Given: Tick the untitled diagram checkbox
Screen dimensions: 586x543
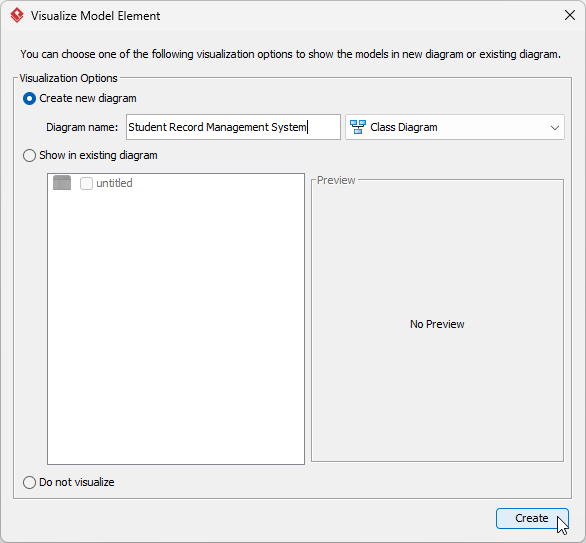Looking at the screenshot, I should (86, 183).
